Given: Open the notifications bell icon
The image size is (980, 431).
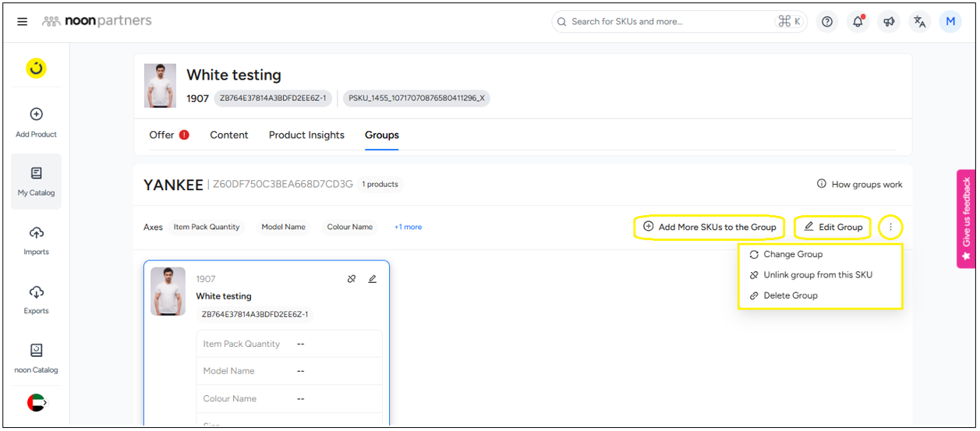Looking at the screenshot, I should [x=858, y=22].
